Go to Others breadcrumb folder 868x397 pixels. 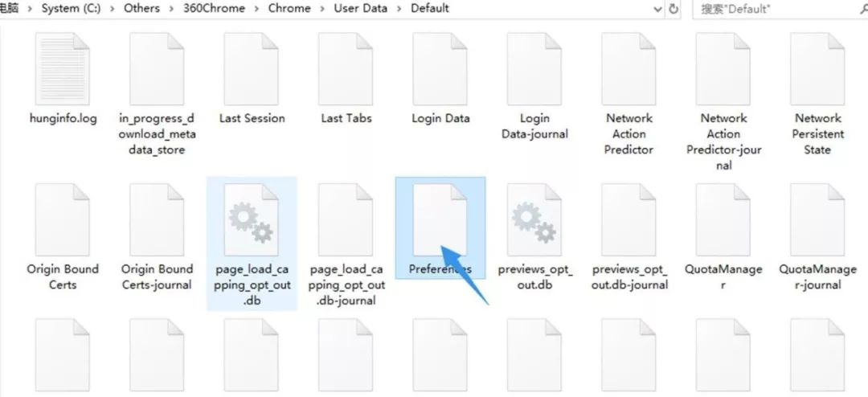point(141,8)
